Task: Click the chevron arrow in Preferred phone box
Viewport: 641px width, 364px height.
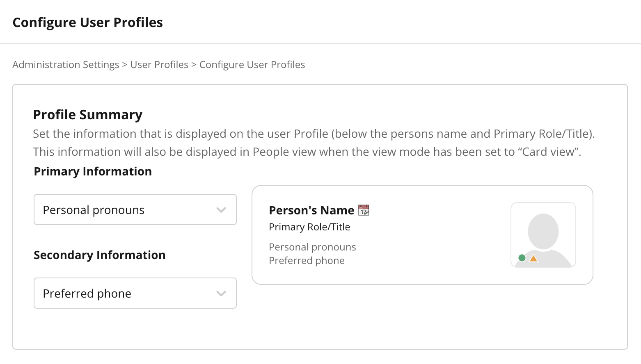Action: (221, 293)
